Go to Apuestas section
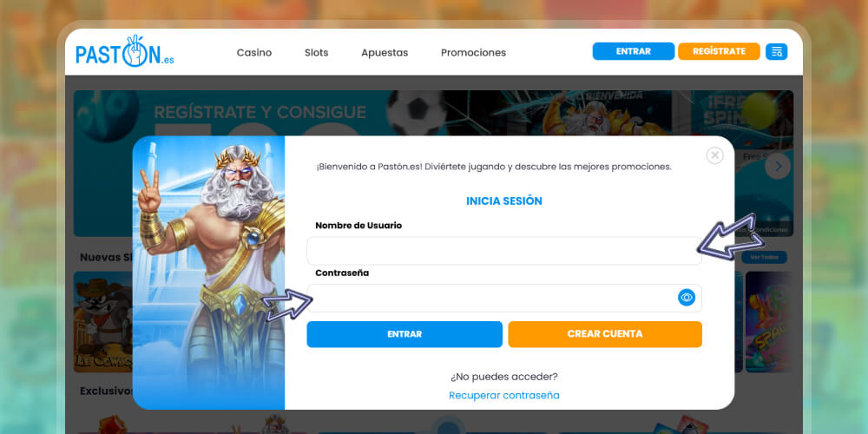This screenshot has height=434, width=868. click(x=385, y=53)
